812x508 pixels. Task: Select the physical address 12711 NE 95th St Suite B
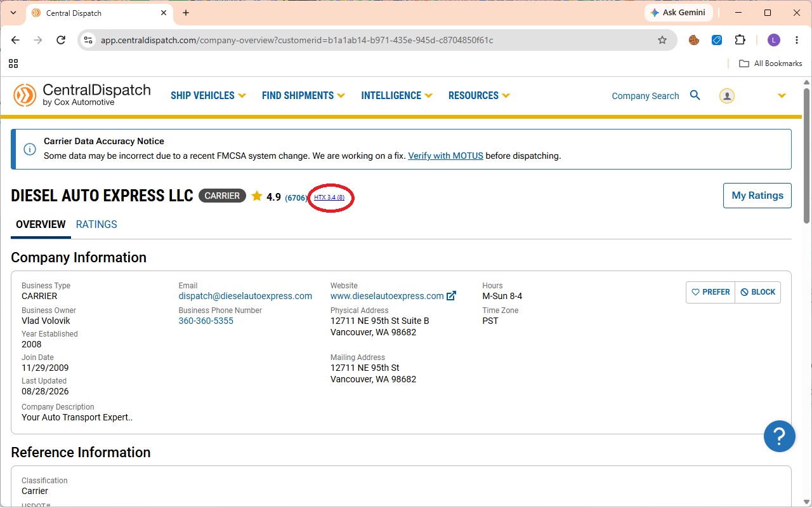[380, 321]
